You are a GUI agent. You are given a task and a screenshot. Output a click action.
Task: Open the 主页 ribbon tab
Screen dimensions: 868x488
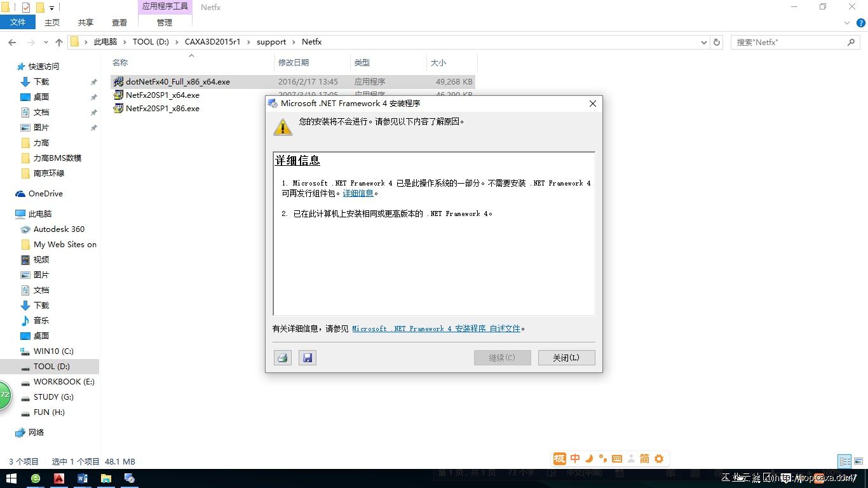[x=52, y=22]
